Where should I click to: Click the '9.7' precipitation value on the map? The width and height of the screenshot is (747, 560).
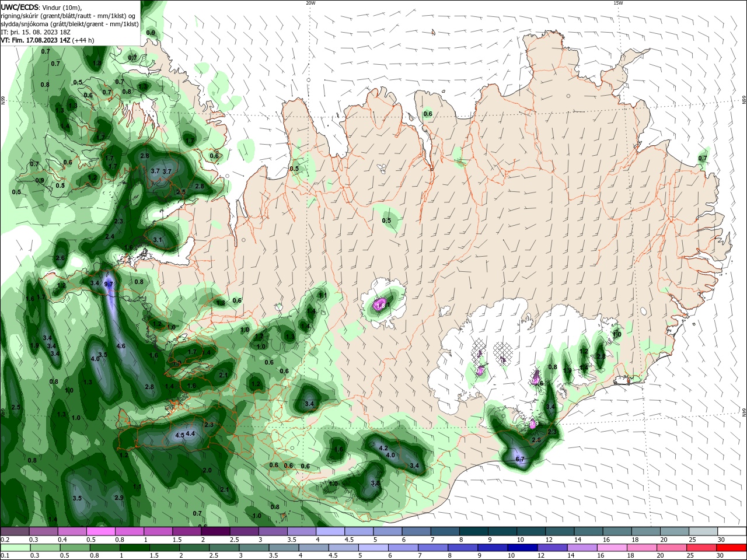tap(109, 284)
